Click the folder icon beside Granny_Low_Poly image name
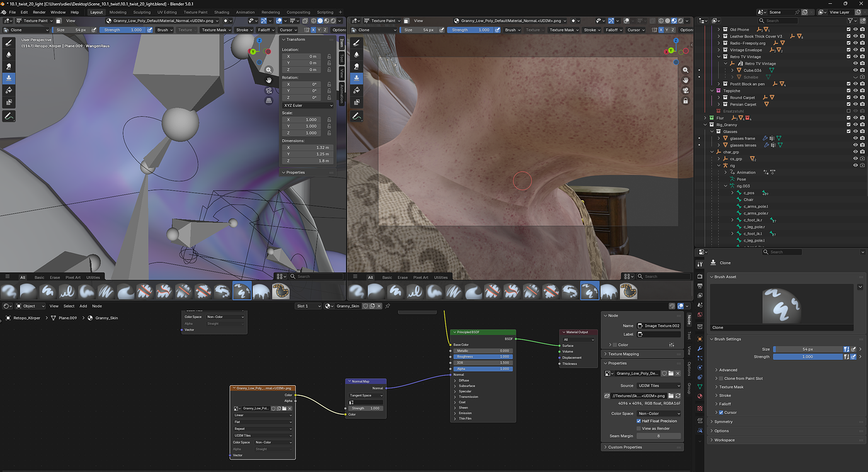Viewport: 868px width, 472px height. [x=671, y=373]
